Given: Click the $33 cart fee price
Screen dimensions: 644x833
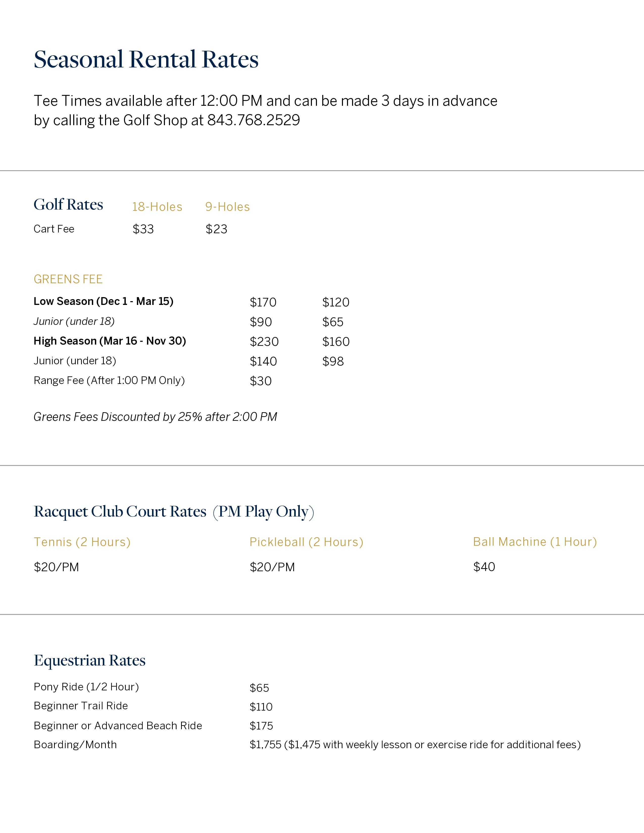Looking at the screenshot, I should point(143,229).
